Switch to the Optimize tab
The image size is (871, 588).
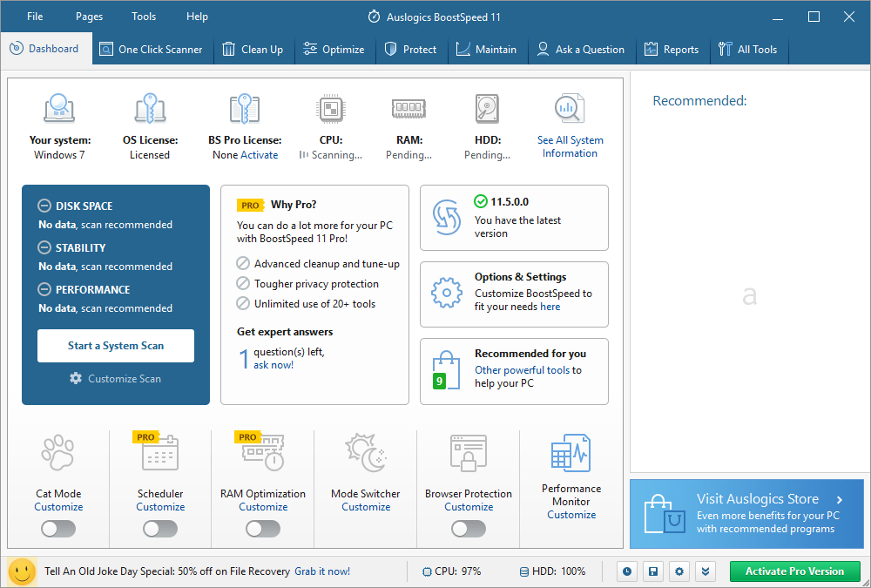click(x=335, y=49)
